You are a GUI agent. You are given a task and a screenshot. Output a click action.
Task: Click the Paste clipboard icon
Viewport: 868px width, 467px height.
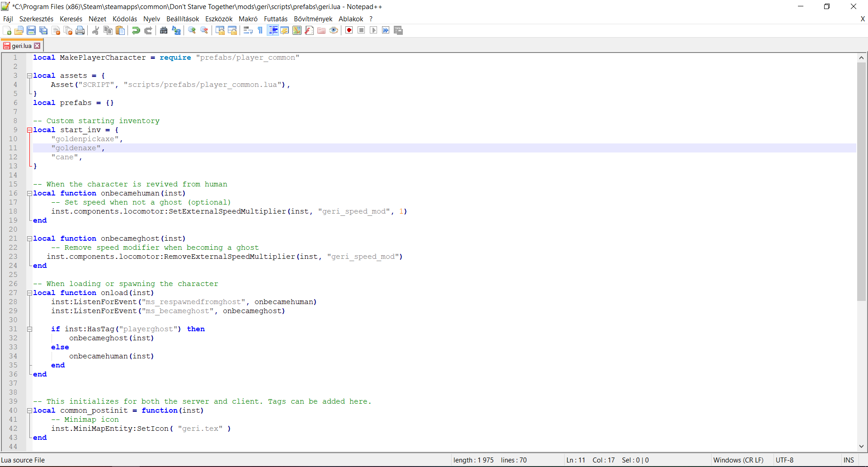(x=120, y=30)
